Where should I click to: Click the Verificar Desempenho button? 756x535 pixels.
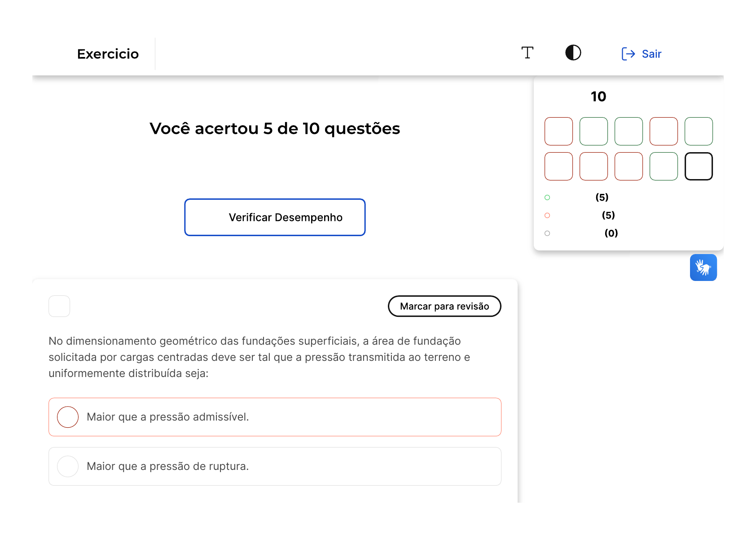click(x=275, y=217)
